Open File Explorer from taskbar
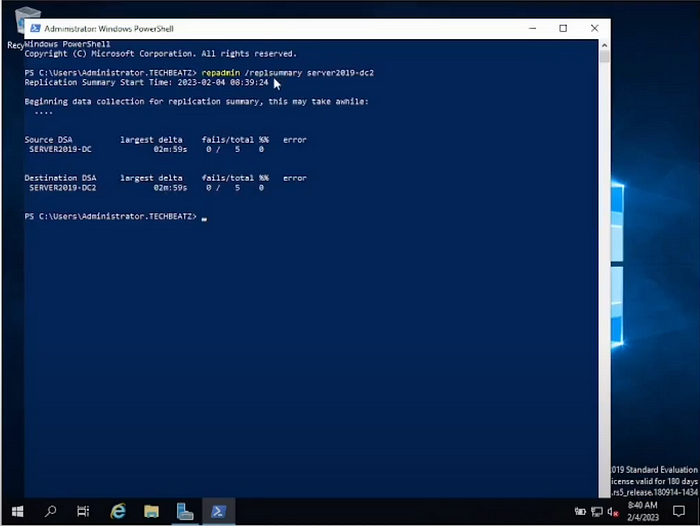 [x=151, y=511]
